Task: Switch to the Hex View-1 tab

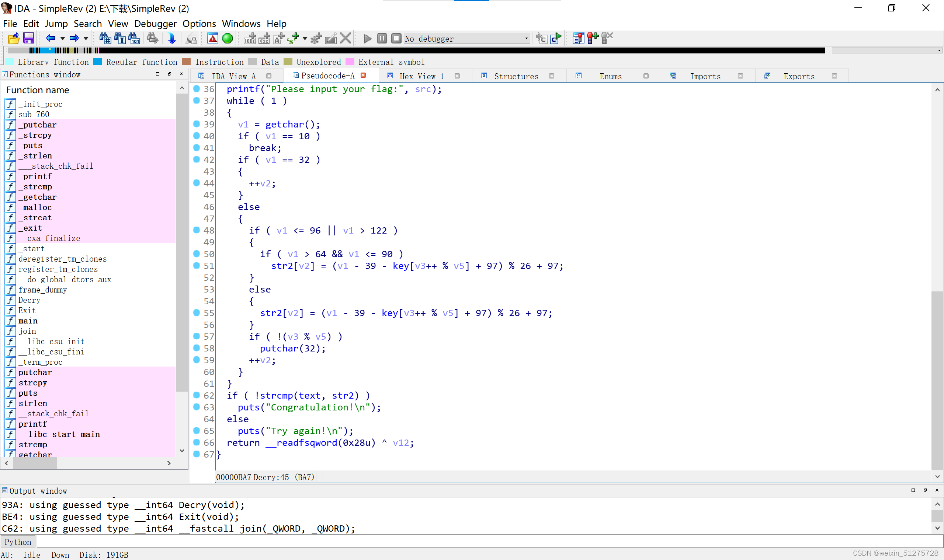Action: tap(421, 76)
